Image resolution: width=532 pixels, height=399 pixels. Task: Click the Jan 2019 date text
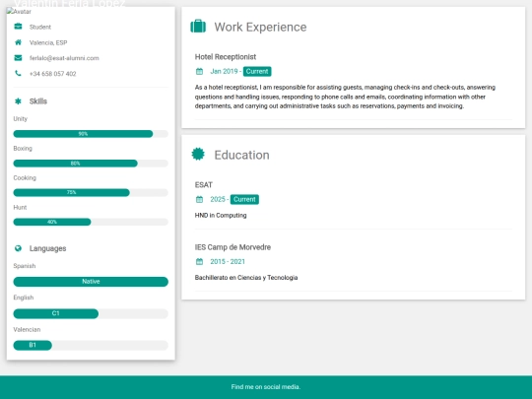tap(224, 71)
